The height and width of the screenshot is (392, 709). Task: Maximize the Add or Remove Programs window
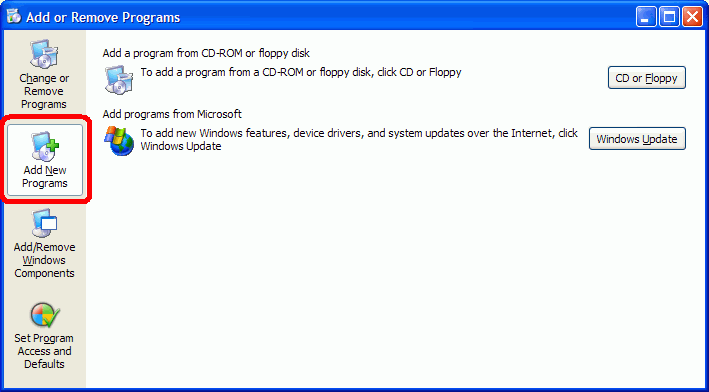pyautogui.click(x=669, y=17)
